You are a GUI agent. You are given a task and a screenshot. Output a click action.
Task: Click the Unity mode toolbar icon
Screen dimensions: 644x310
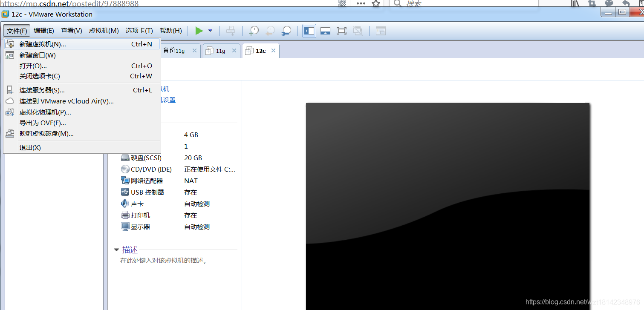(x=358, y=31)
